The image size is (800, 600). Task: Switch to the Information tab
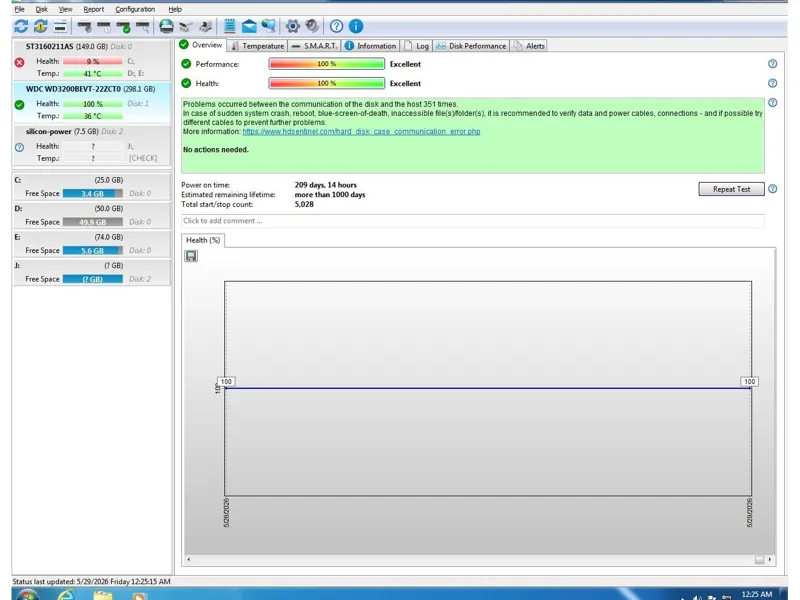tap(371, 46)
